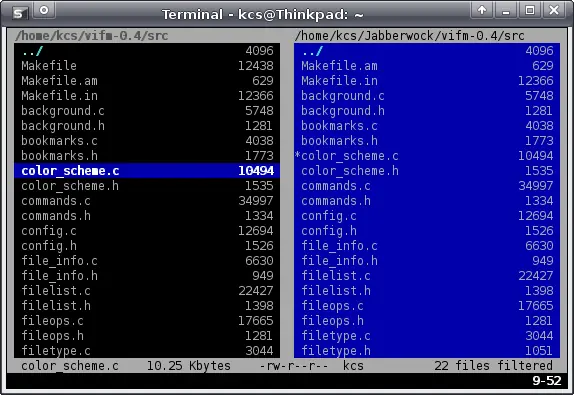Select config.c in the left pane

pos(147,231)
